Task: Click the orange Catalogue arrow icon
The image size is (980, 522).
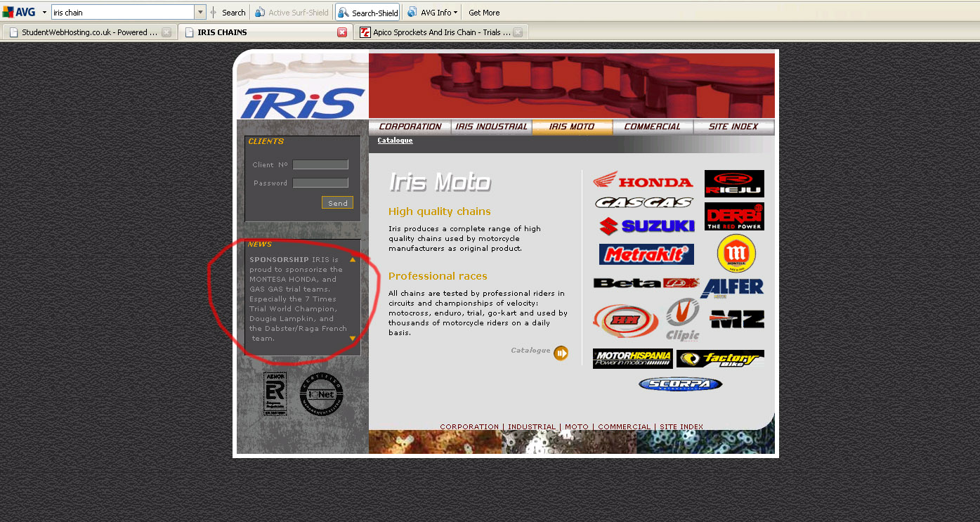Action: [561, 353]
